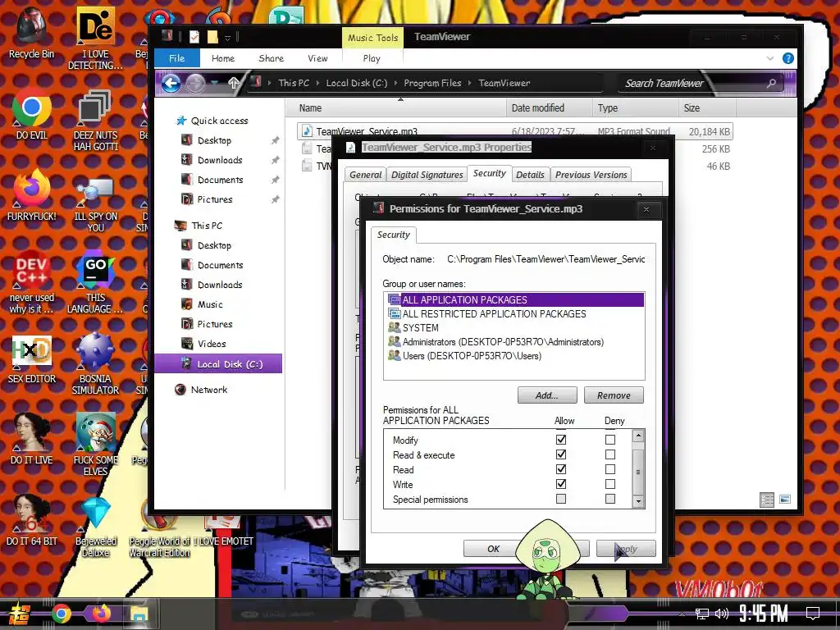Open the BOSNIA SIMULATOR desktop icon
Viewport: 840px width, 630px height.
(95, 364)
